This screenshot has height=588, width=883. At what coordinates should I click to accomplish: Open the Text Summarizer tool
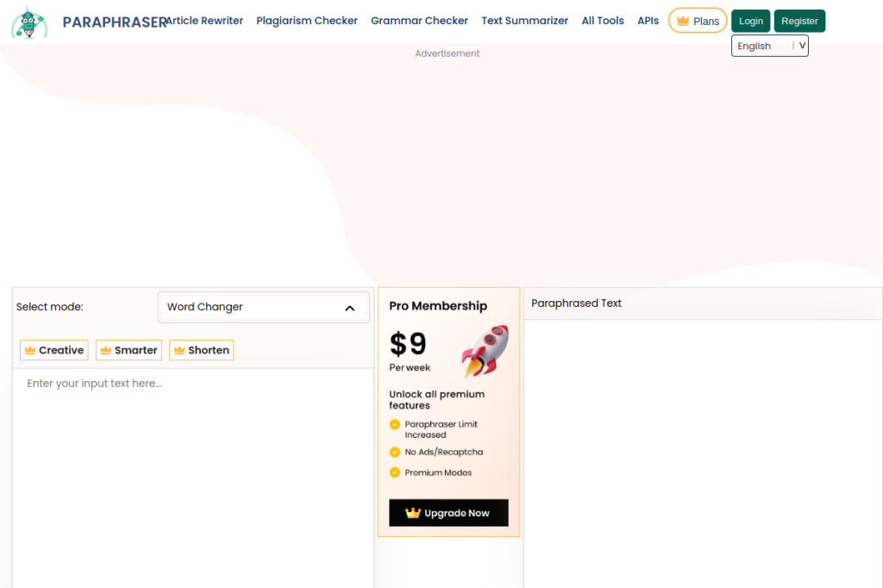coord(524,21)
